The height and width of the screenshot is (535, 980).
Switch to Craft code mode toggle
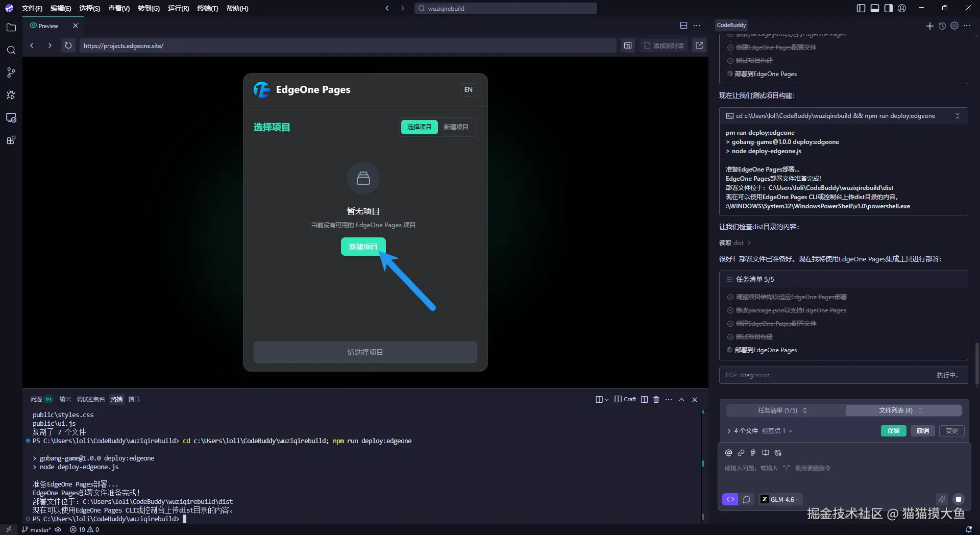(730, 499)
